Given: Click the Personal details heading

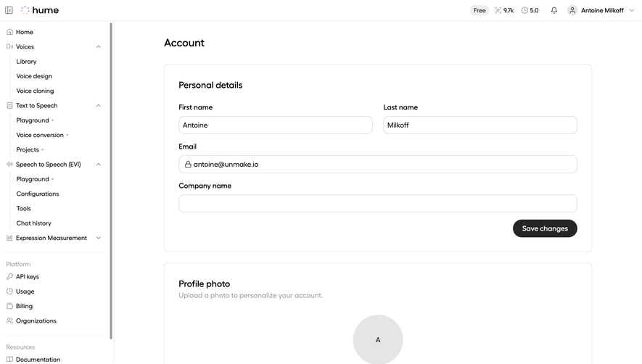Looking at the screenshot, I should point(210,85).
